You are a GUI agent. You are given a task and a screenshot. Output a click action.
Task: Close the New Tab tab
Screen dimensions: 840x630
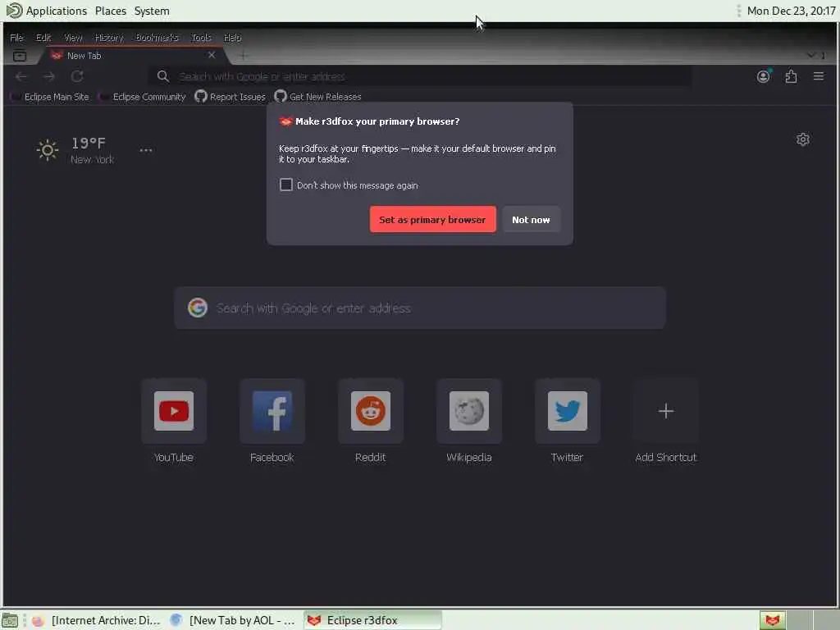pyautogui.click(x=212, y=55)
